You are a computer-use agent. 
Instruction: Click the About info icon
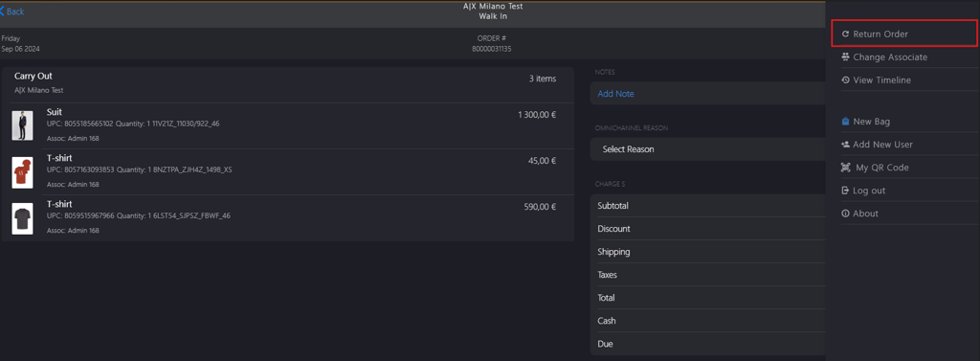tap(846, 214)
